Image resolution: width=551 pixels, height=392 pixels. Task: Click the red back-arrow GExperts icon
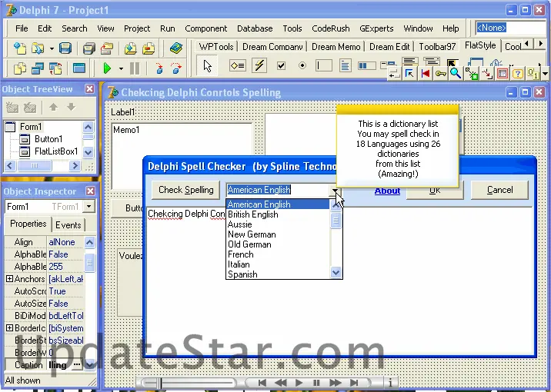click(x=426, y=73)
